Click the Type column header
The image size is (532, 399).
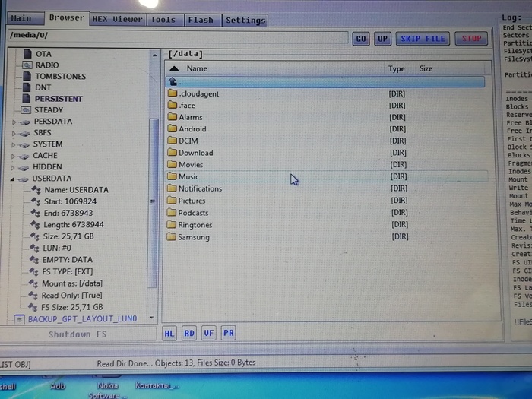pyautogui.click(x=396, y=69)
